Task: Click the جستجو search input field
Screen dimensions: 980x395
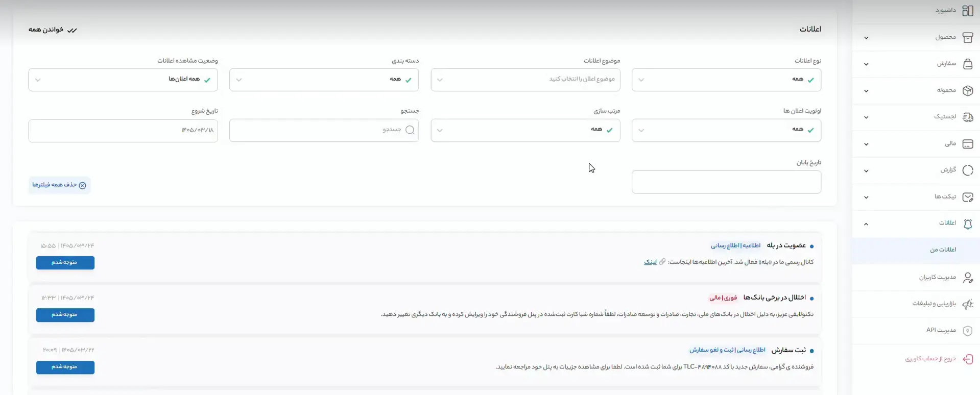Action: [x=324, y=130]
